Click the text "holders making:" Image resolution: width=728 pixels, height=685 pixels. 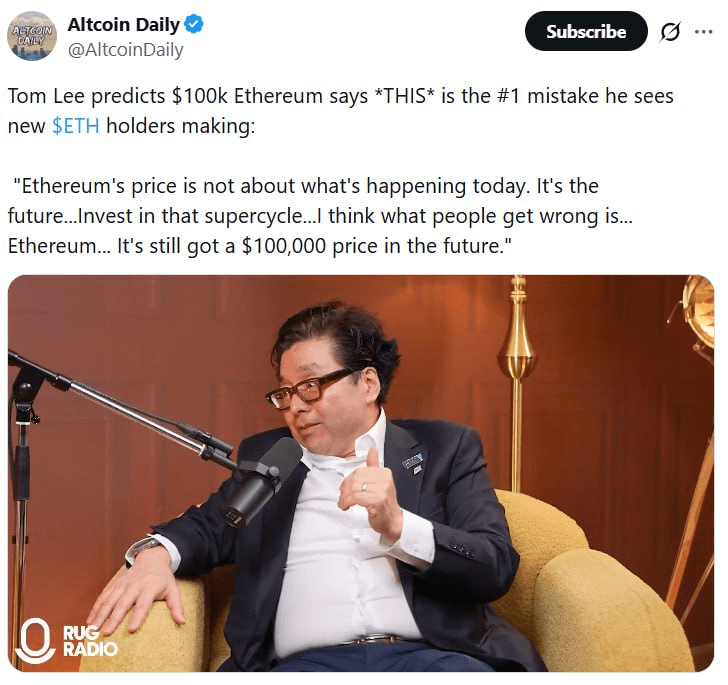click(x=181, y=126)
